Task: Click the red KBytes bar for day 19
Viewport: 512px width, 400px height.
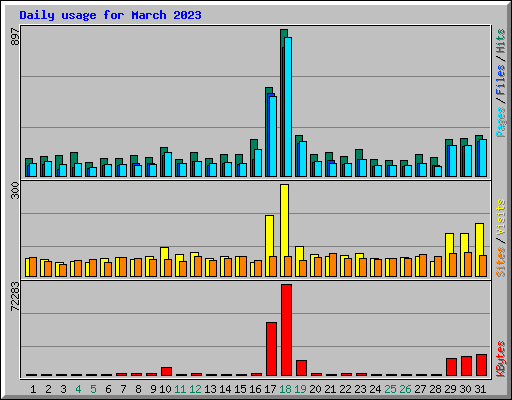Action: coord(301,368)
